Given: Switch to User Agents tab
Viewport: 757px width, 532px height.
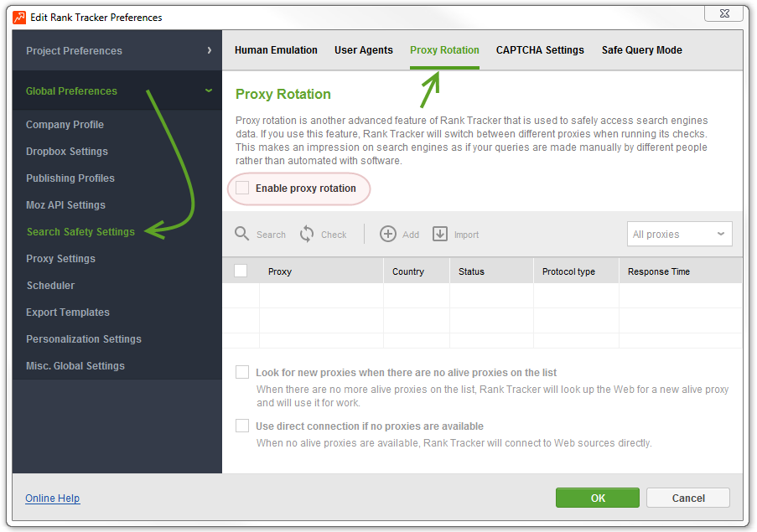Looking at the screenshot, I should coord(364,50).
